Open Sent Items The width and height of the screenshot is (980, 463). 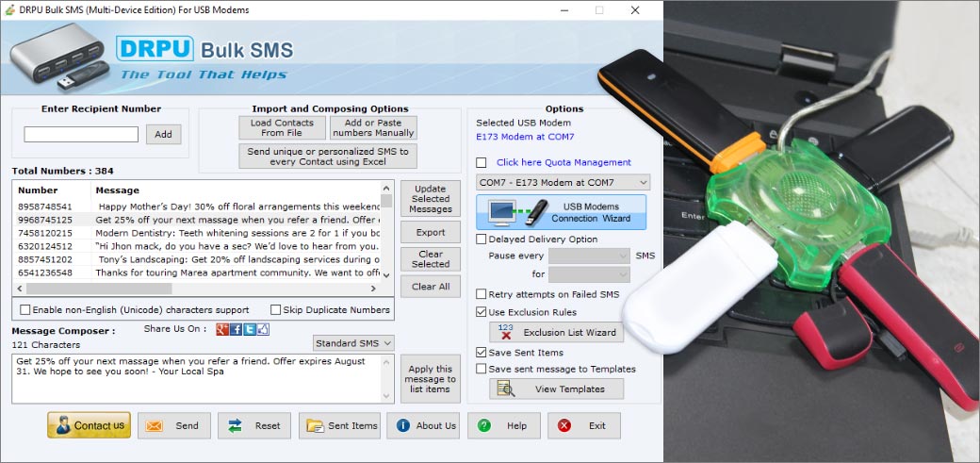tap(339, 425)
